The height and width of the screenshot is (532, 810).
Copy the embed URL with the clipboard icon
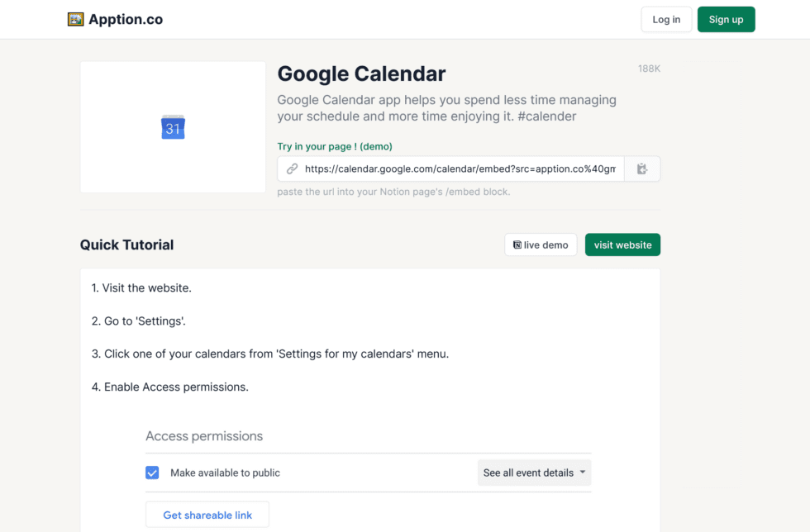pyautogui.click(x=642, y=169)
